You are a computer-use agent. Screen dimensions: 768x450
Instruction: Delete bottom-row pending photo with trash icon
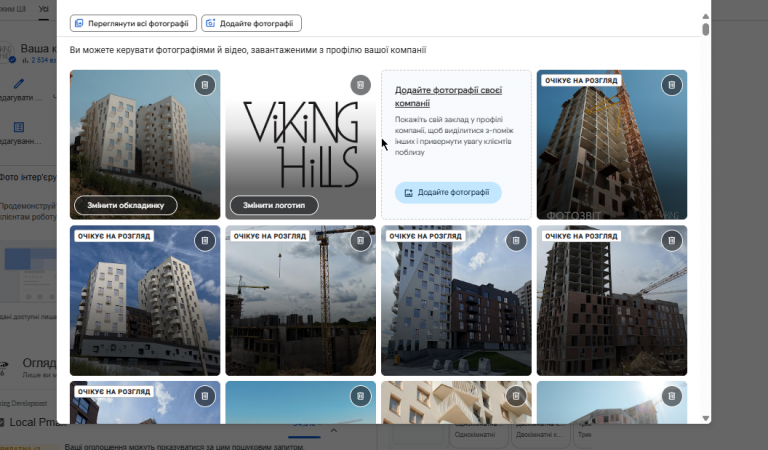205,396
